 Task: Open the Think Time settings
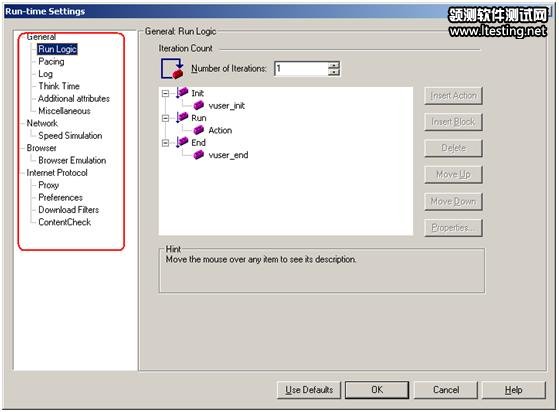(x=59, y=86)
